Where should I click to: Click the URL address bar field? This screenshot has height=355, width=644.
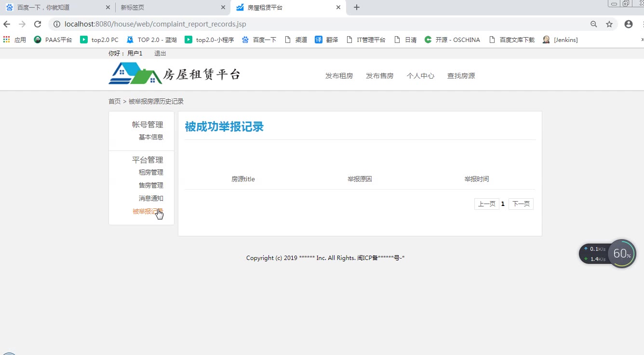point(318,24)
